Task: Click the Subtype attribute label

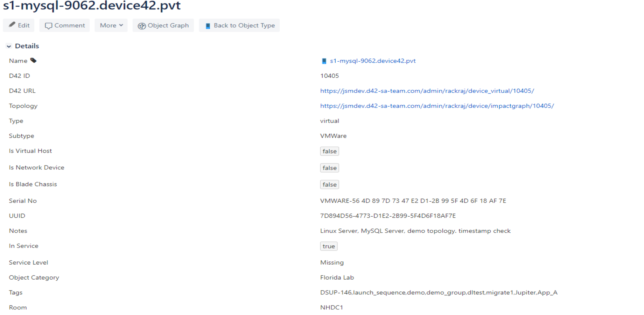Action: pyautogui.click(x=21, y=136)
